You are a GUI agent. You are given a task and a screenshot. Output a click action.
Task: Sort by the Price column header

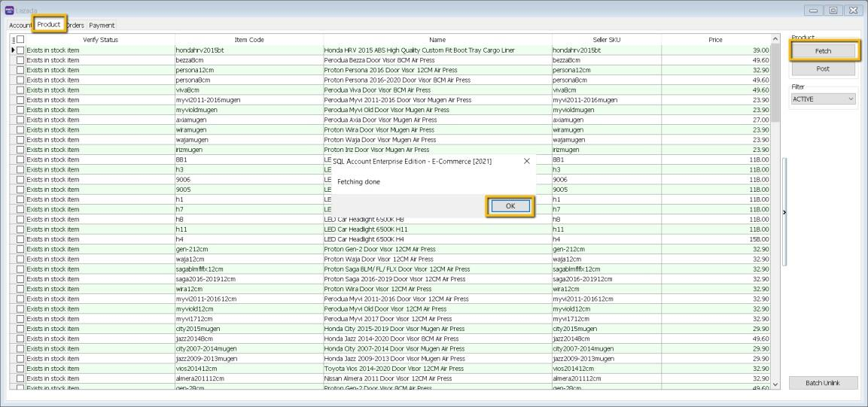[714, 39]
